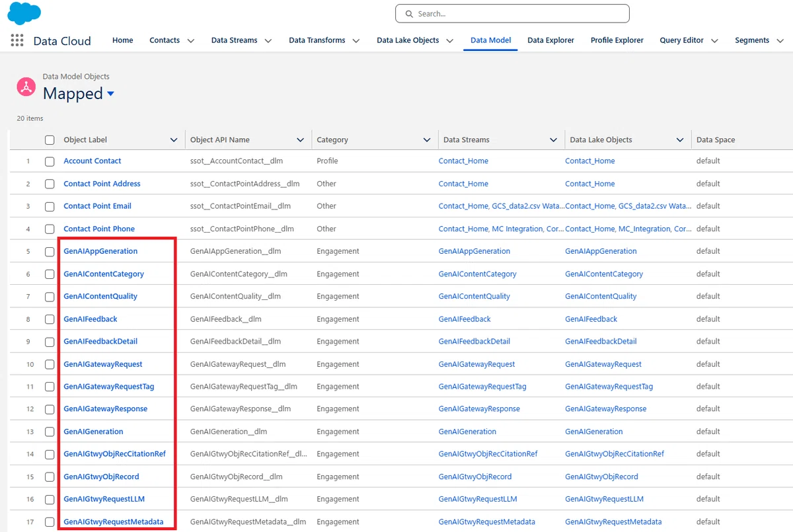This screenshot has height=532, width=793.
Task: Switch to the Contacts tab
Action: (x=165, y=40)
